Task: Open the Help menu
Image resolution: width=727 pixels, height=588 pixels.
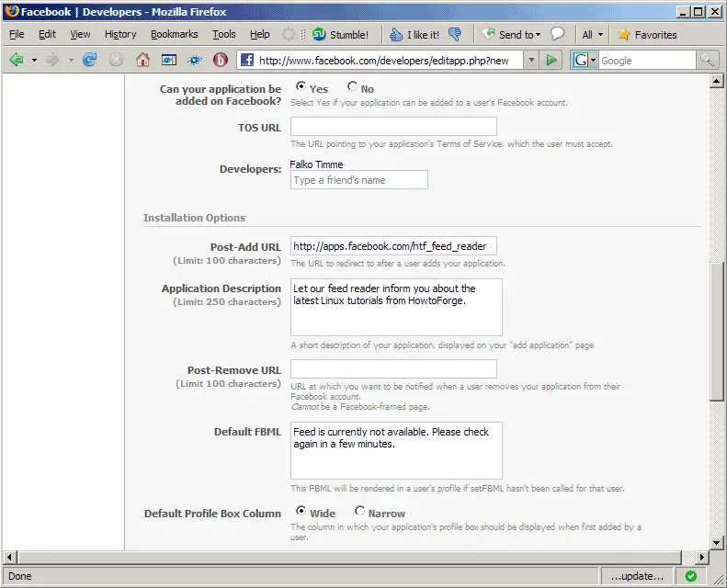Action: (x=259, y=34)
